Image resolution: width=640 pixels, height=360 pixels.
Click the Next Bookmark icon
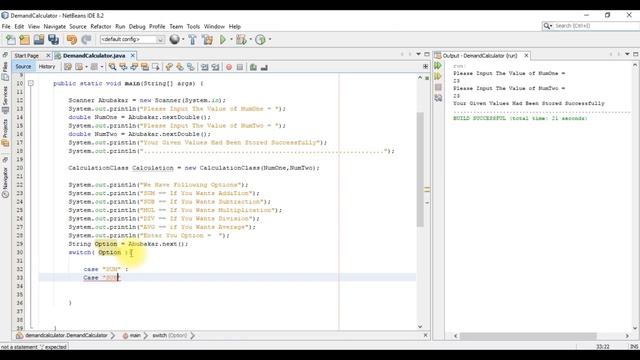point(180,67)
